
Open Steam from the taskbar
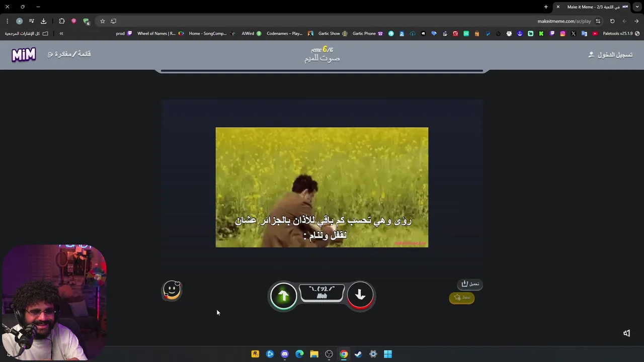pos(358,354)
